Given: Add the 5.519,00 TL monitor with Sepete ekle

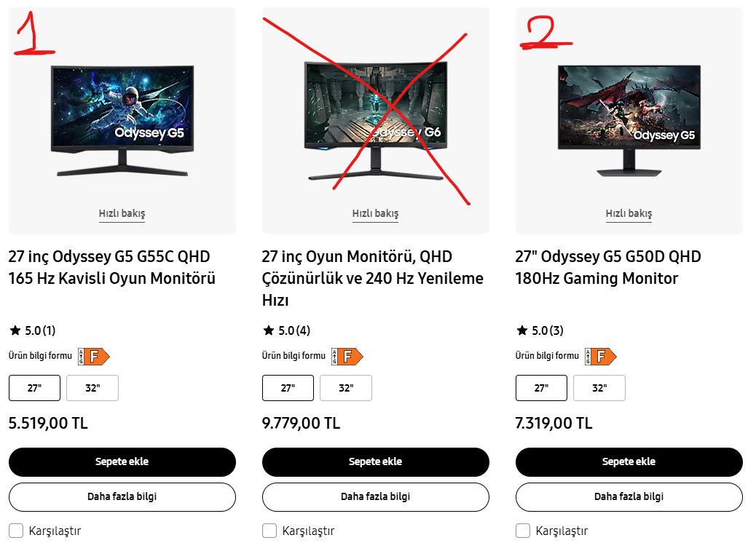Looking at the screenshot, I should (122, 462).
